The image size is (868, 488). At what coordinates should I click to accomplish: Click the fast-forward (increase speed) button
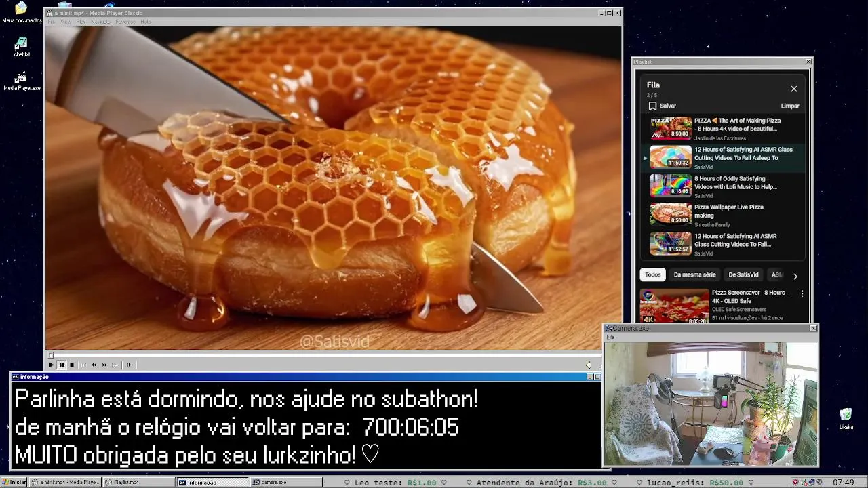click(104, 365)
